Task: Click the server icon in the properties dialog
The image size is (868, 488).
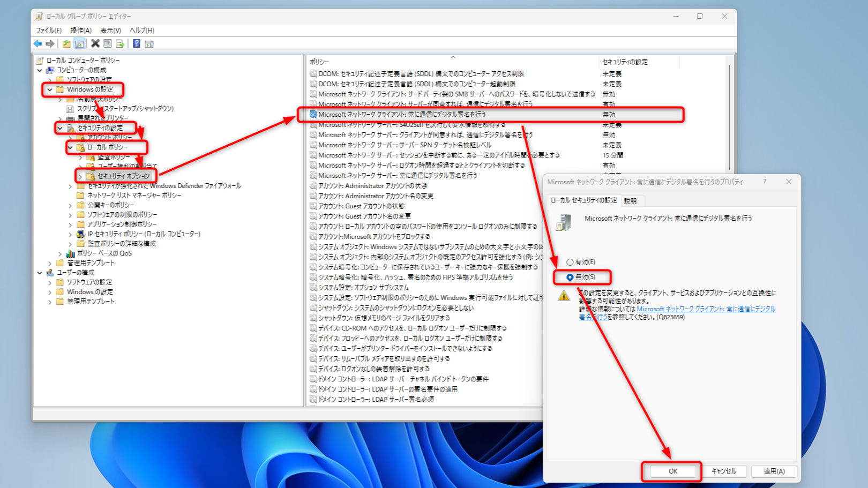Action: (x=564, y=222)
